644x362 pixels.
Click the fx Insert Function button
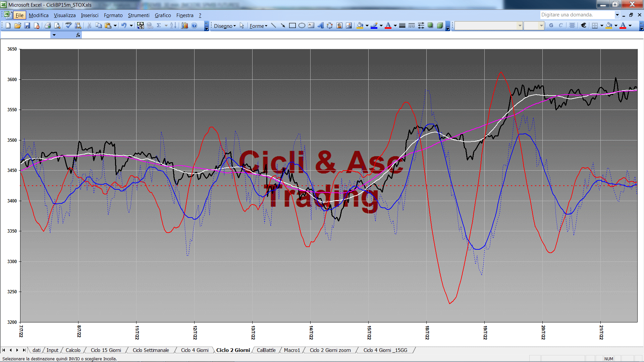tap(78, 35)
